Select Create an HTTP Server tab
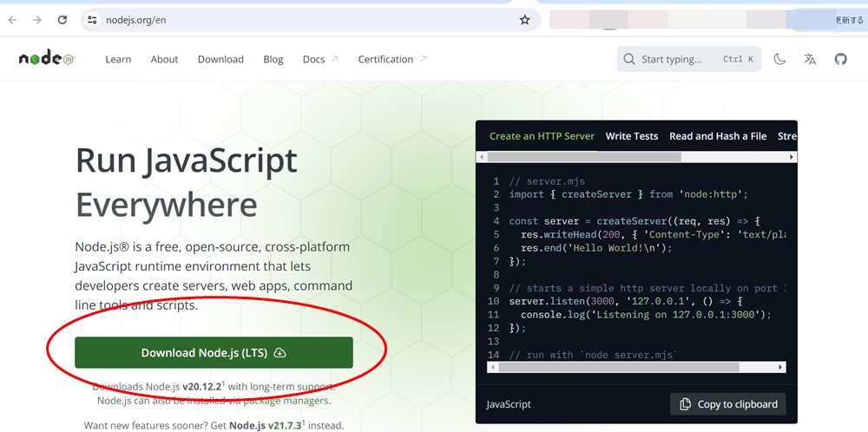This screenshot has width=868, height=432. 542,136
